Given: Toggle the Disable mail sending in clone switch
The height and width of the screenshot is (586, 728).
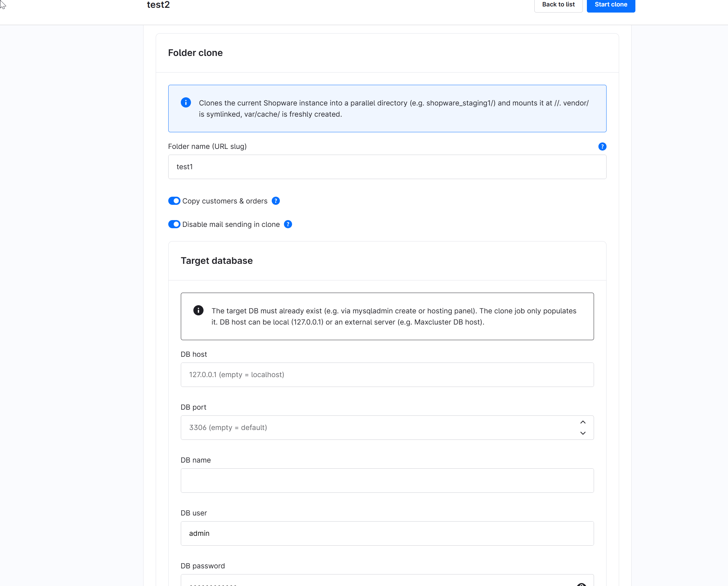Looking at the screenshot, I should point(174,224).
